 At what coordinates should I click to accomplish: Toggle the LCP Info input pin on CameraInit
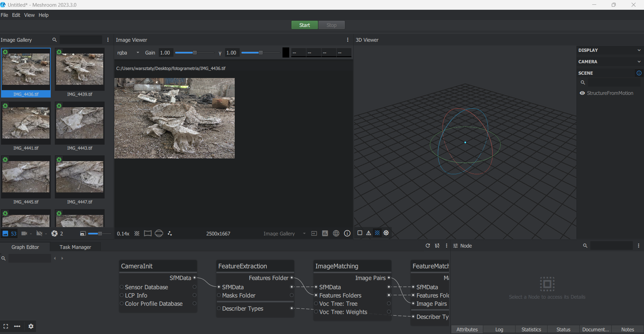[x=122, y=295]
